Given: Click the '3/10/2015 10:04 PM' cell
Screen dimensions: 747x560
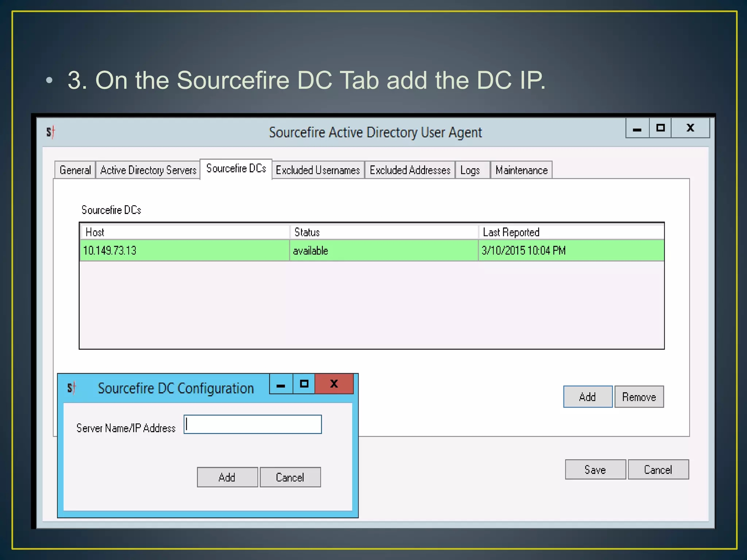Looking at the screenshot, I should pyautogui.click(x=571, y=250).
